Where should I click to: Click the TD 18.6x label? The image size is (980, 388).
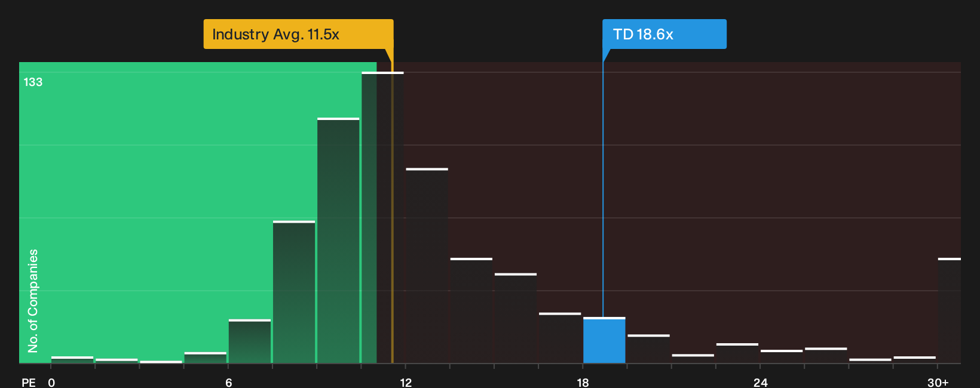pyautogui.click(x=664, y=34)
